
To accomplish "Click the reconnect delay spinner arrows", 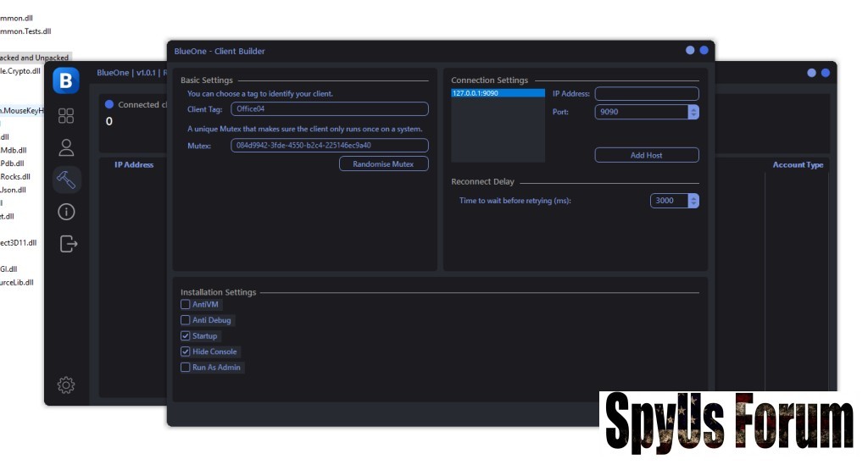I will click(x=693, y=201).
